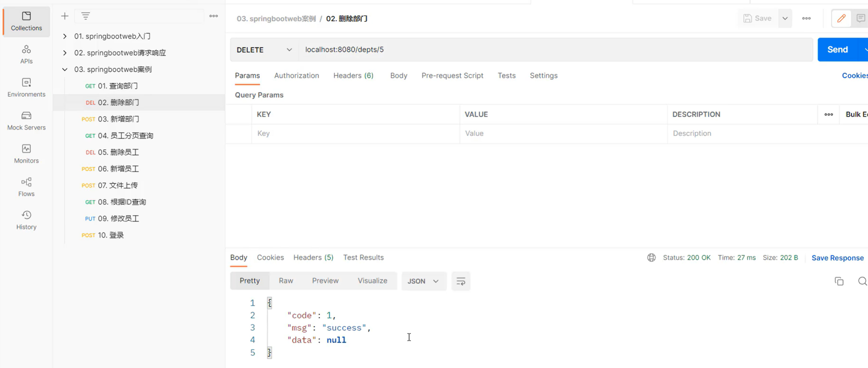The image size is (868, 368).
Task: Click the Save Response link
Action: pos(838,258)
